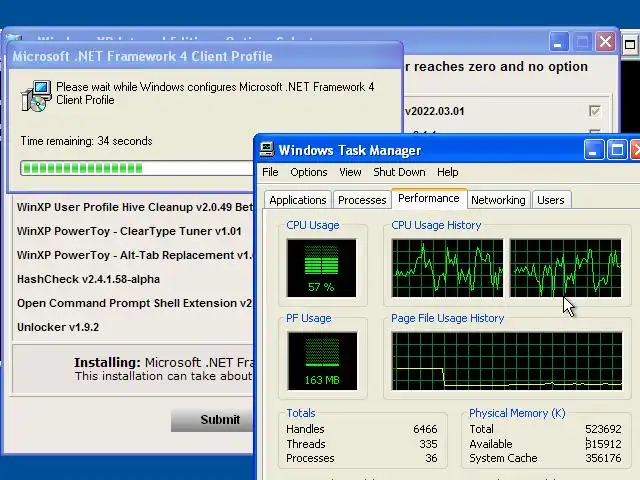Click the .NET installer computer icon
This screenshot has height=480, width=640.
click(x=36, y=96)
